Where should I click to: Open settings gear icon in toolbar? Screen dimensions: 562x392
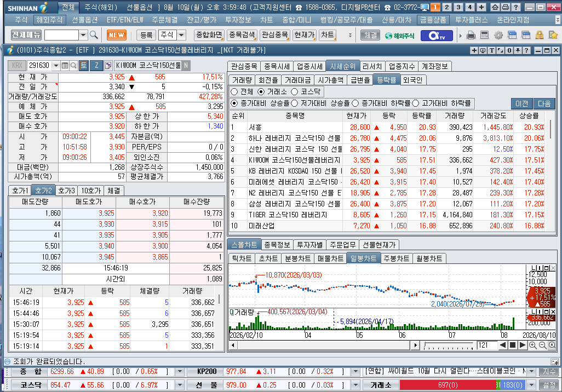coord(498,35)
